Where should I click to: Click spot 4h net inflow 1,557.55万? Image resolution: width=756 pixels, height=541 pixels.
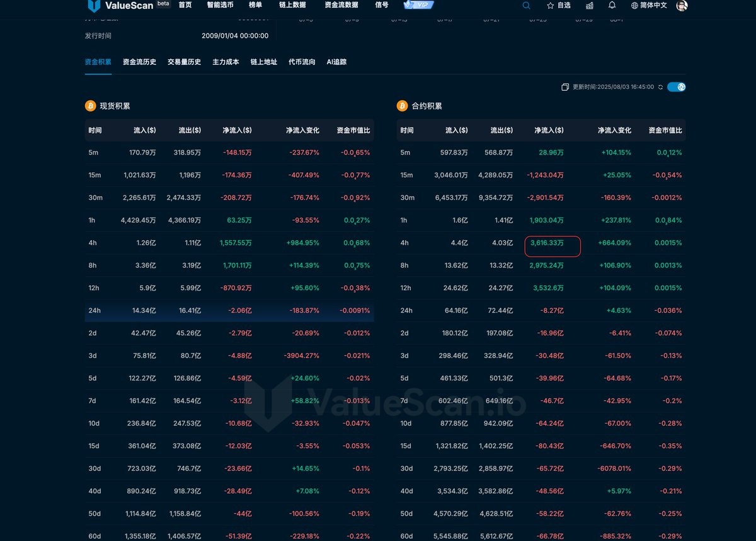236,243
